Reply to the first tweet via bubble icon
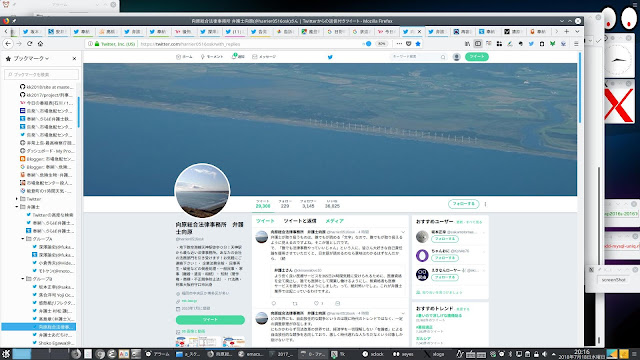 coord(274,303)
